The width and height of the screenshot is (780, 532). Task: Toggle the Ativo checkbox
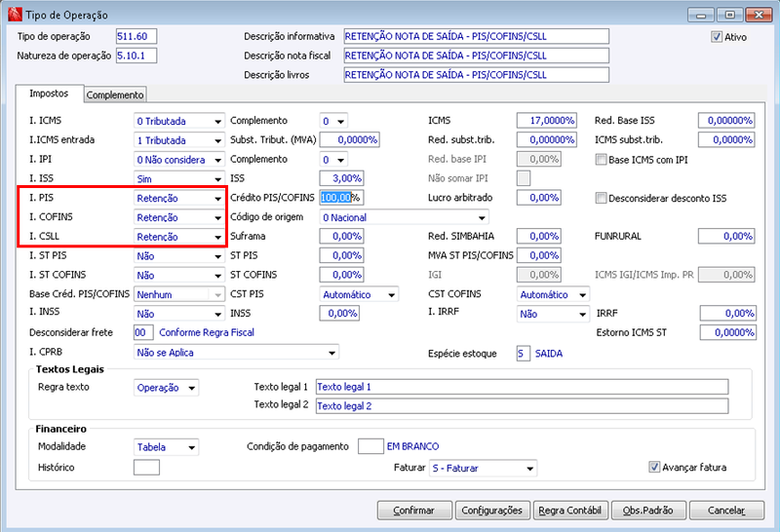pyautogui.click(x=717, y=37)
